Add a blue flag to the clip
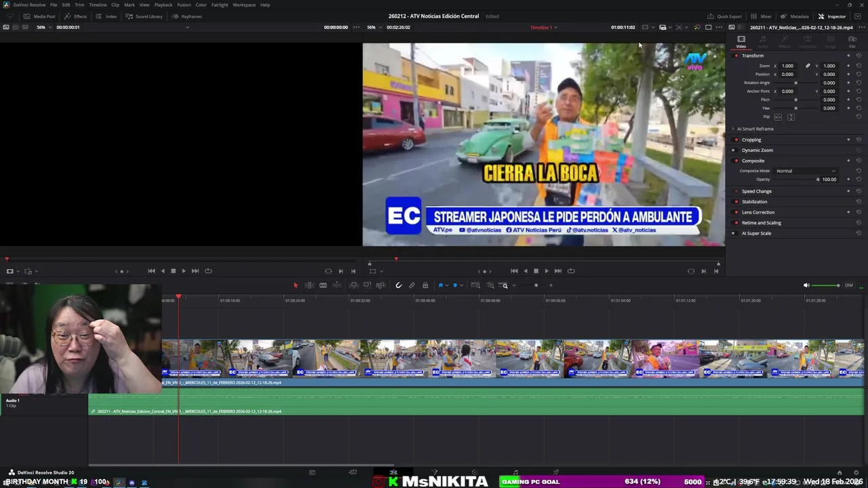This screenshot has height=488, width=868. 440,285
